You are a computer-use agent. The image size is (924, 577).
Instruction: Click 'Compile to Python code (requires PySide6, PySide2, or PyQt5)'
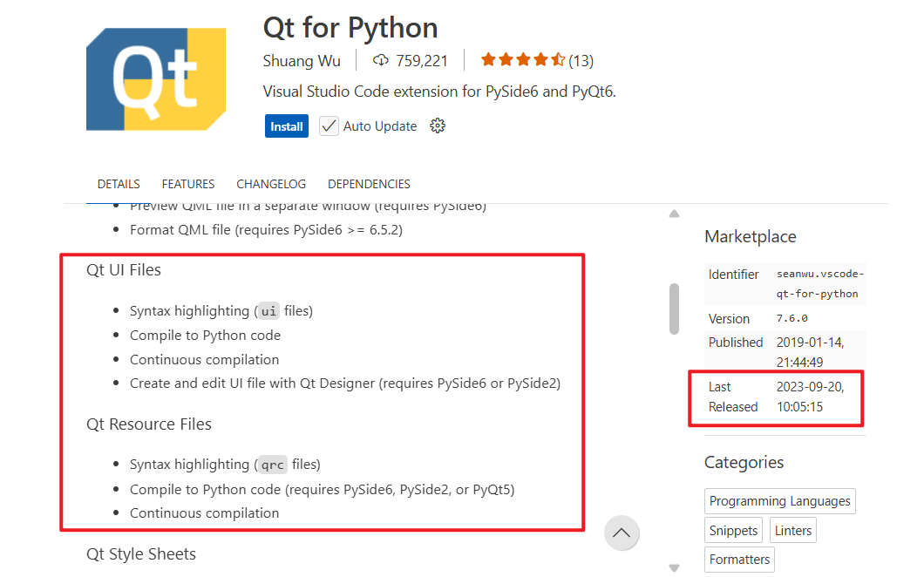(322, 490)
